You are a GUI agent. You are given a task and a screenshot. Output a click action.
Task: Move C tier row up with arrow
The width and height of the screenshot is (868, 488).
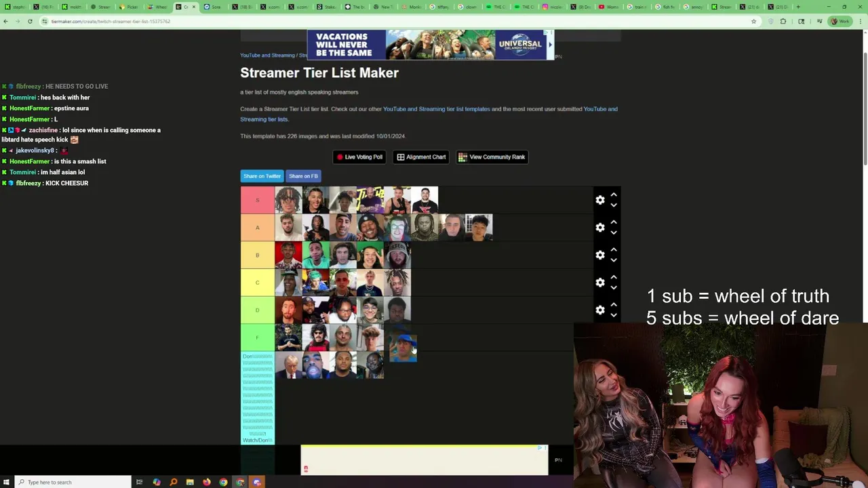(x=614, y=277)
